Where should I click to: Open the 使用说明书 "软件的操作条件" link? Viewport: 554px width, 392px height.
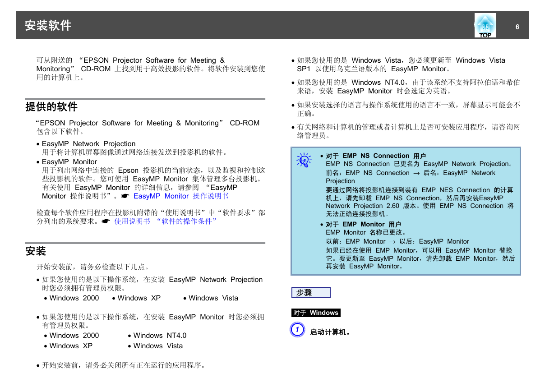click(x=166, y=221)
